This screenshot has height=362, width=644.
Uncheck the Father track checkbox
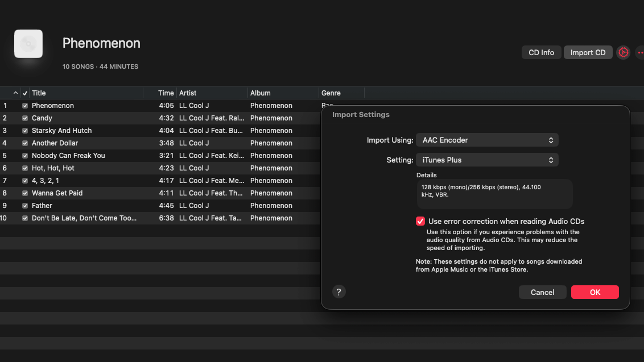click(25, 206)
